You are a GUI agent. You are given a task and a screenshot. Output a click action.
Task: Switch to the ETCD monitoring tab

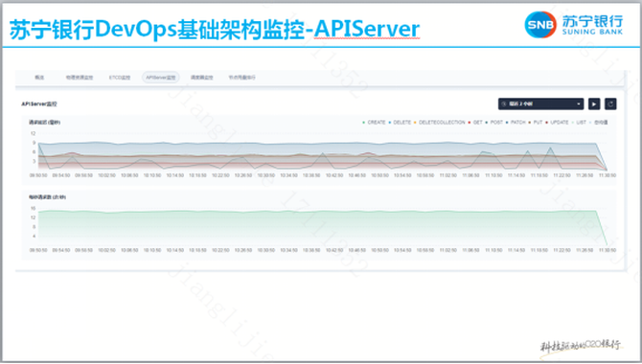pyautogui.click(x=120, y=78)
